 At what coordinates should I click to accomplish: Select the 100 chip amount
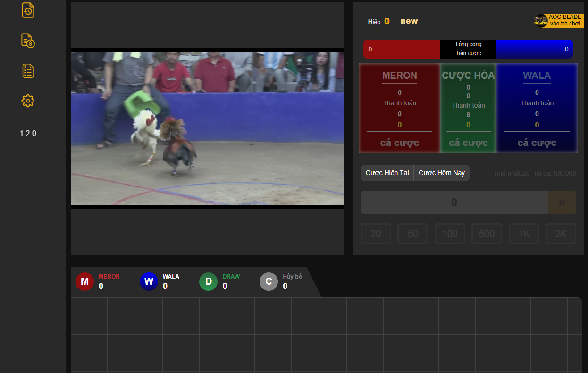tap(450, 234)
